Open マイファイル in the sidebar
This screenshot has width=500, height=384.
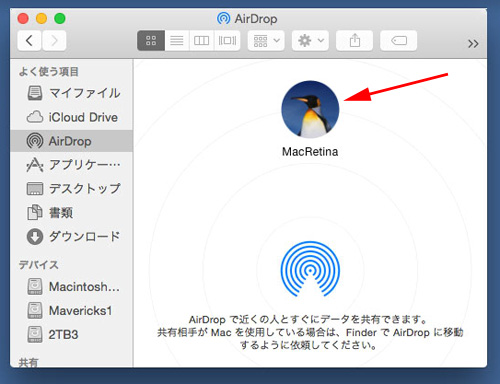72,93
